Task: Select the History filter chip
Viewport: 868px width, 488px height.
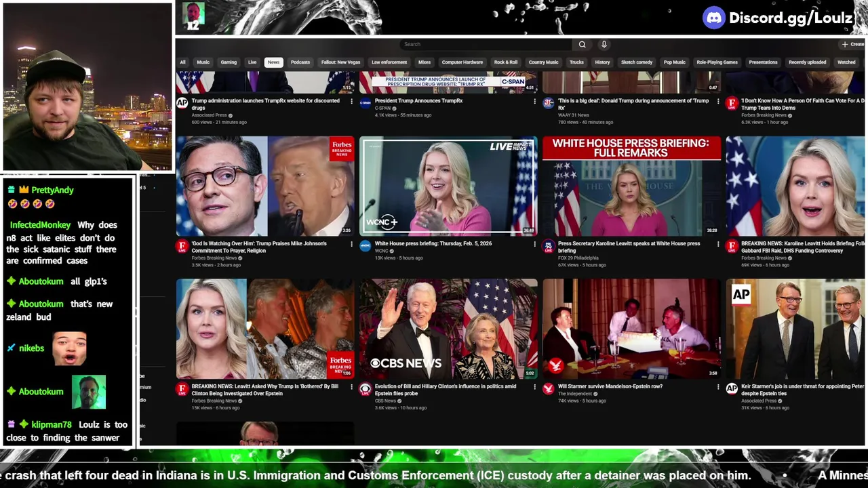Action: 602,62
